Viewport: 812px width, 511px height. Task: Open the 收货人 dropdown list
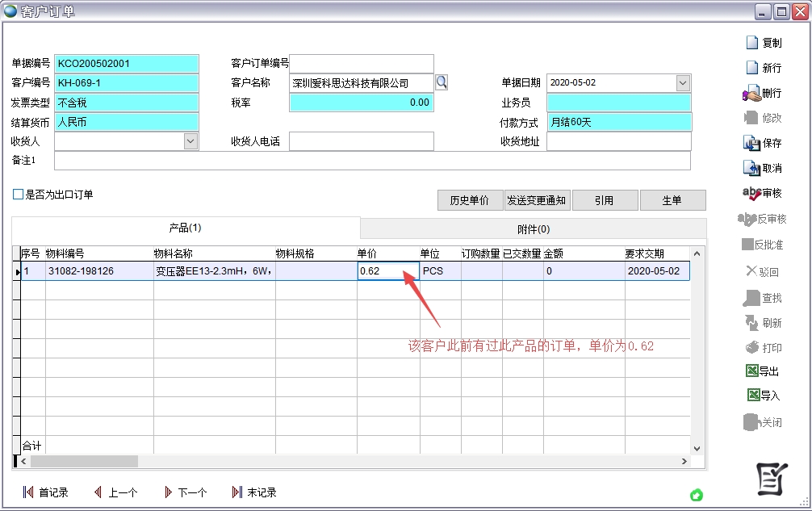click(190, 141)
